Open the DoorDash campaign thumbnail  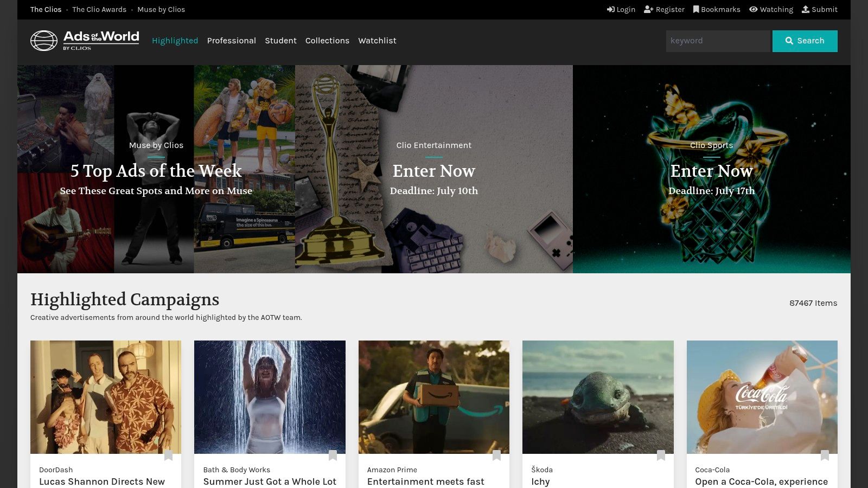(106, 397)
